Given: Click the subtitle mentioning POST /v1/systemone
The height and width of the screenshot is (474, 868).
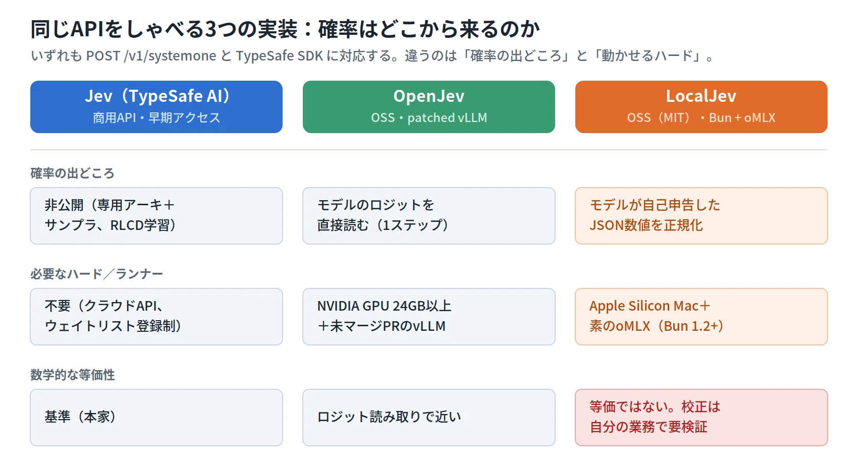Looking at the screenshot, I should coord(372,55).
